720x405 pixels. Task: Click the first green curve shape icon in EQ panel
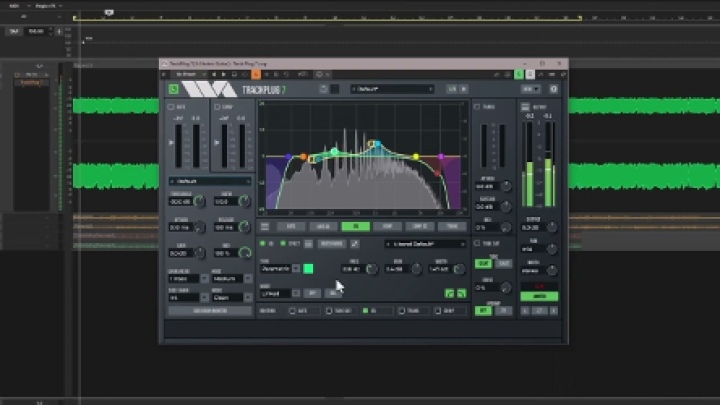tap(450, 293)
